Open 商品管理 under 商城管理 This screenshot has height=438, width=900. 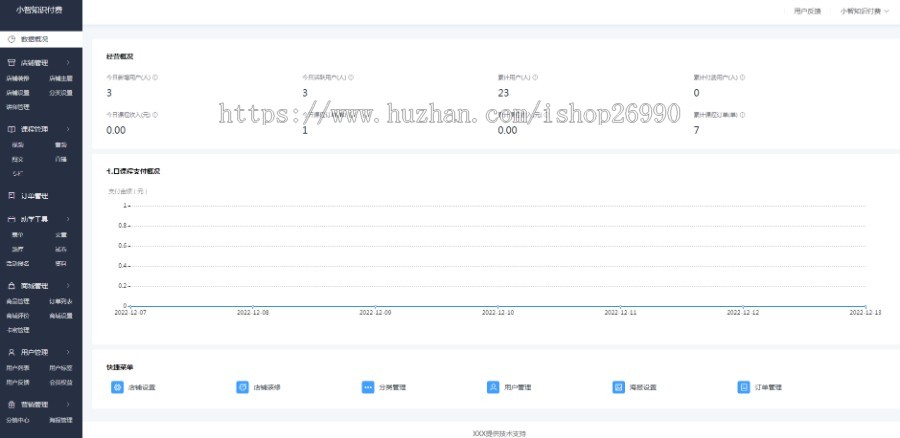point(17,301)
